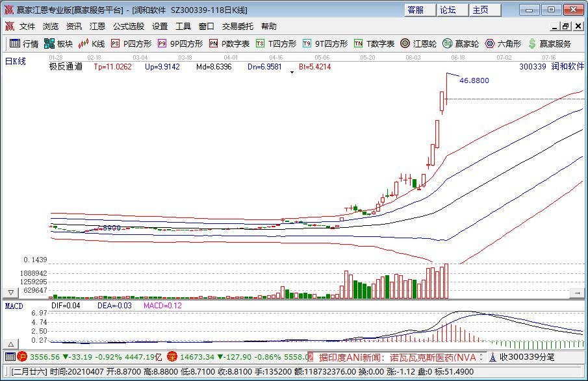Launch the 赢家轮 wheel tool
Image resolution: width=588 pixels, height=381 pixels.
[461, 44]
